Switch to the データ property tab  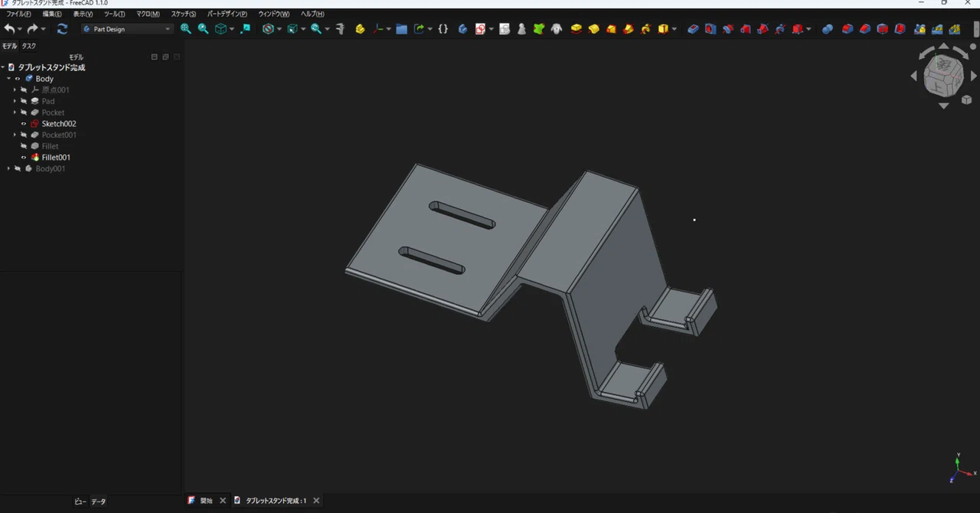99,502
